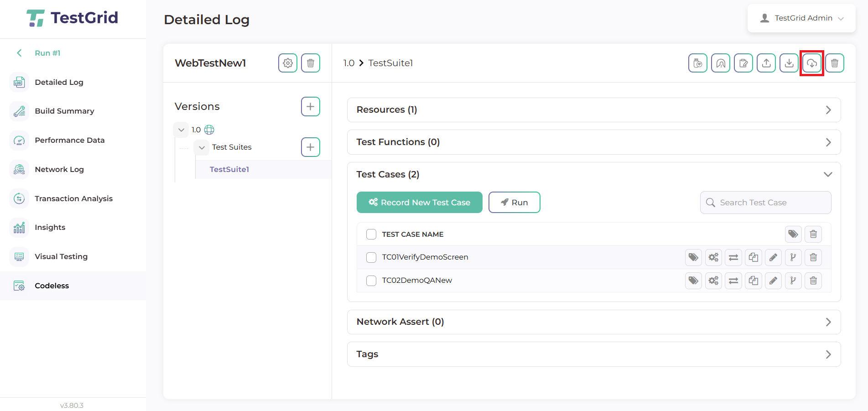868x411 pixels.
Task: Open Build Summary in the sidebar
Action: pyautogui.click(x=73, y=111)
